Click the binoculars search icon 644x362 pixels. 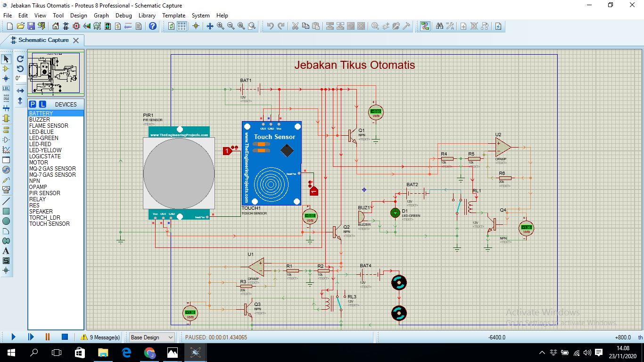439,26
